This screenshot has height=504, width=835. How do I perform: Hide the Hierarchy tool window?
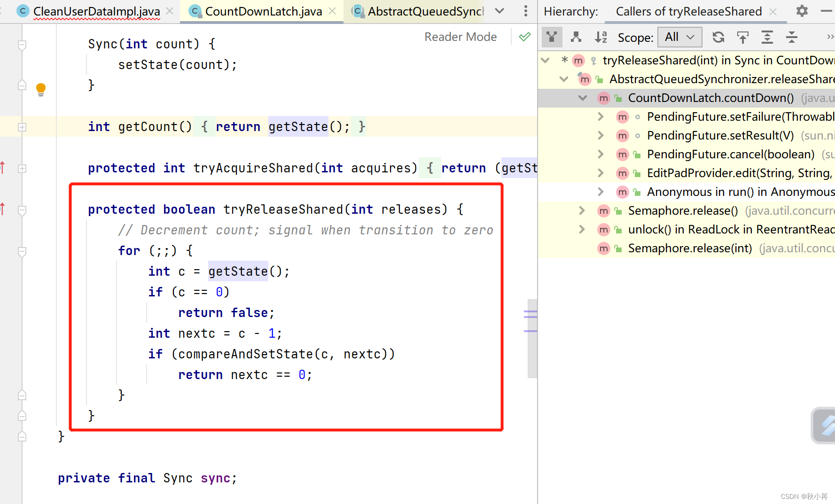pos(826,11)
